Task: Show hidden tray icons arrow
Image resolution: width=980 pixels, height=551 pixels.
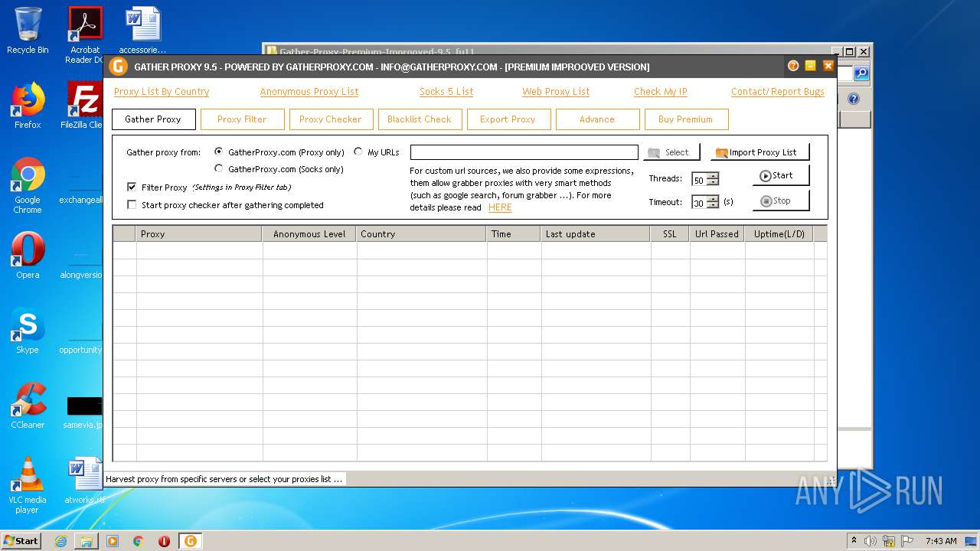Action: tap(854, 541)
